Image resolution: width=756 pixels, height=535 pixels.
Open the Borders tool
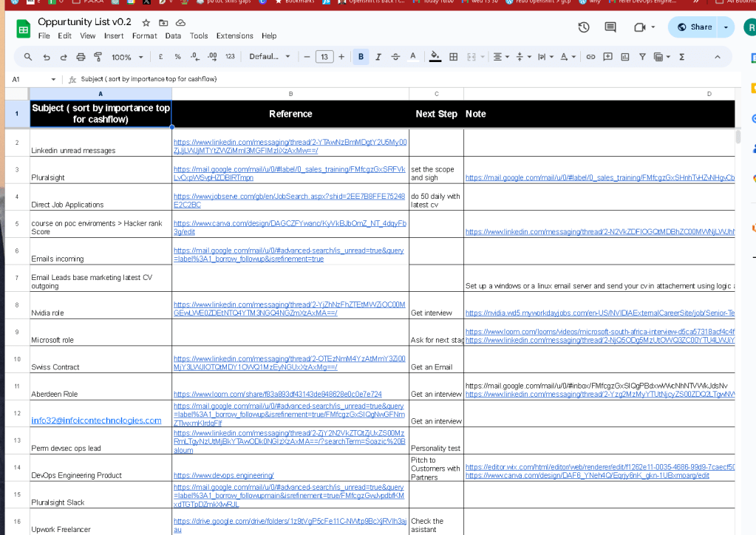pyautogui.click(x=453, y=57)
